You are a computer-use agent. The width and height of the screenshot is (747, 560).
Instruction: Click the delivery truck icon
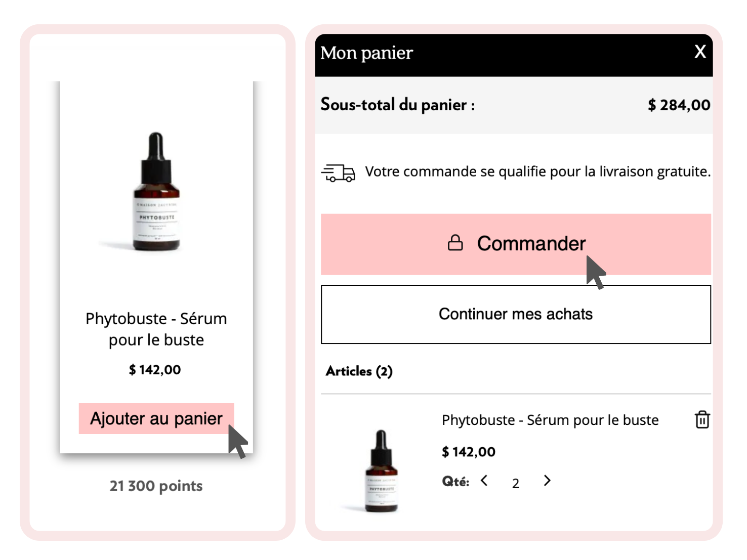(x=338, y=173)
